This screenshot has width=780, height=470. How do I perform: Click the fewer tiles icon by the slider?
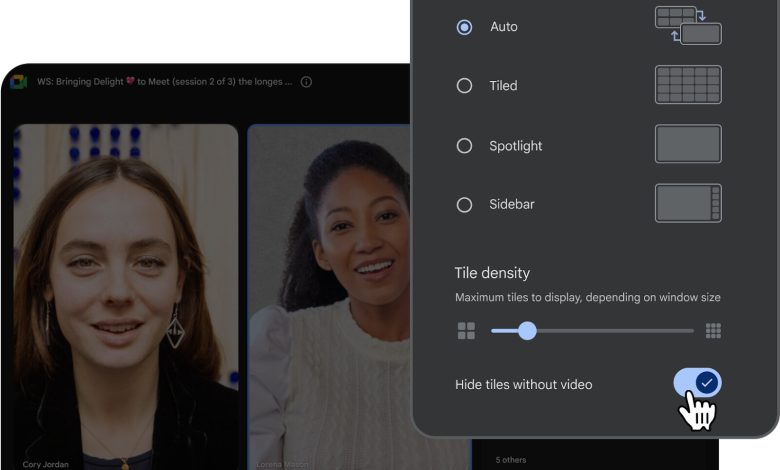click(x=466, y=331)
